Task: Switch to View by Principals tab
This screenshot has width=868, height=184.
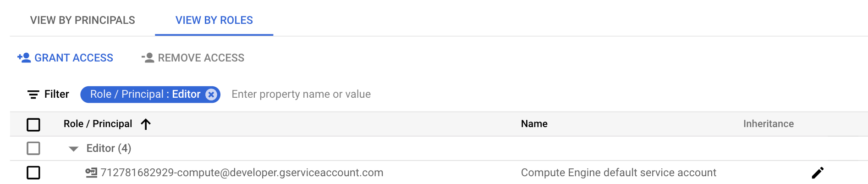Action: [82, 20]
